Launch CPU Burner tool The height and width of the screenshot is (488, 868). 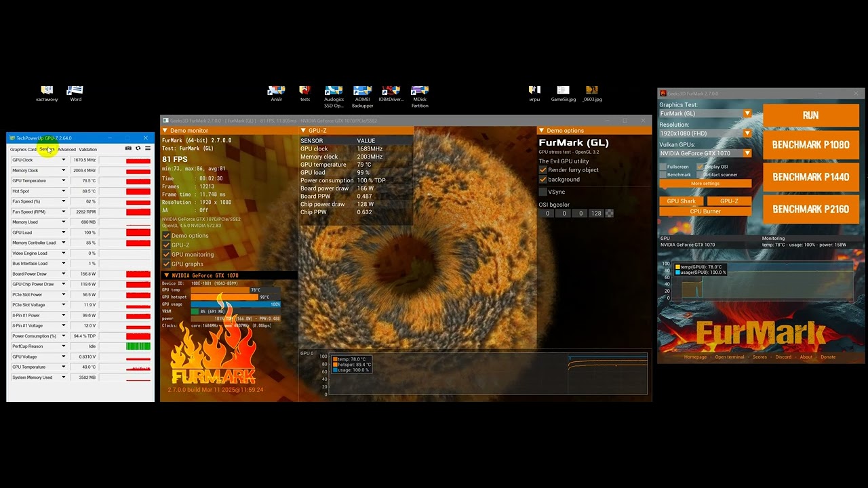(x=705, y=211)
